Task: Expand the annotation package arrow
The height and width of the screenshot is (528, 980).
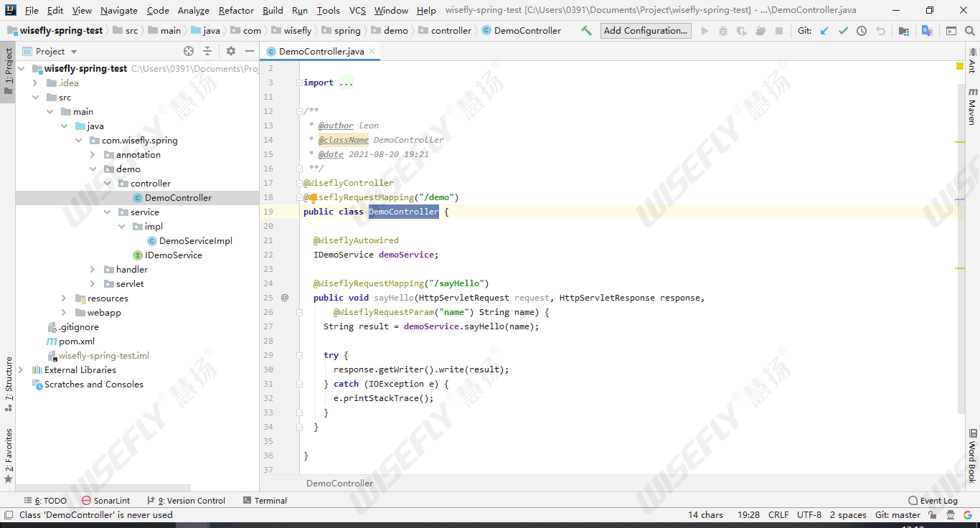Action: (93, 154)
